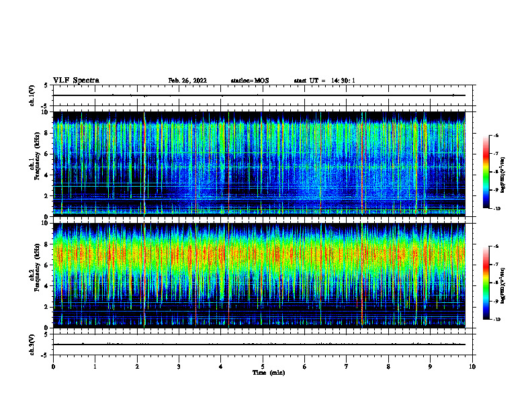532x411 pixels.
Task: Select the date text "Feb. 26, 2022"
Action: tap(187, 81)
